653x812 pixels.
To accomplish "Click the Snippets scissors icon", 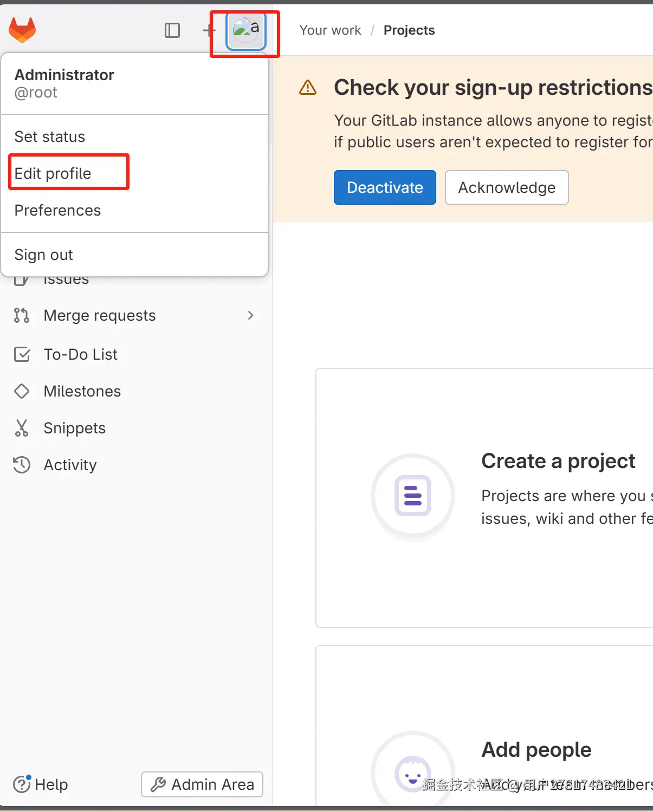I will [x=22, y=428].
